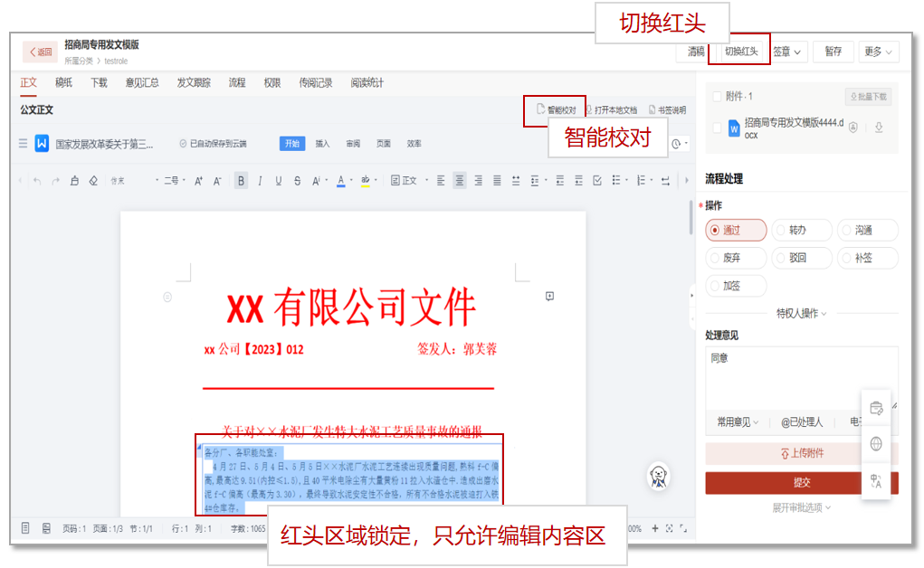Click the distributed alignment icon
924x568 pixels.
tap(516, 181)
